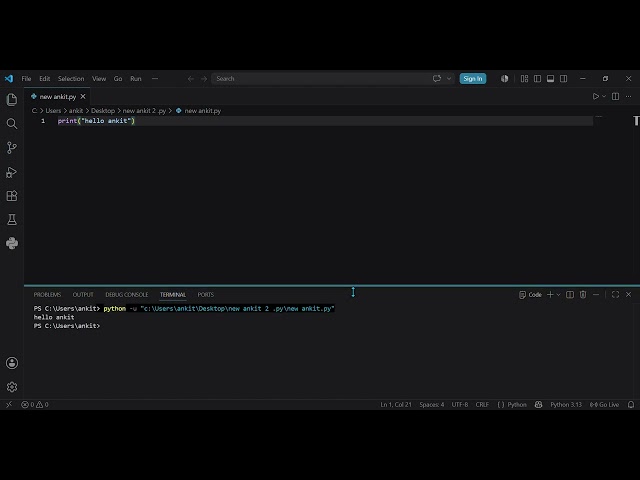Click the Sign In button
640x480 pixels.
(x=473, y=78)
